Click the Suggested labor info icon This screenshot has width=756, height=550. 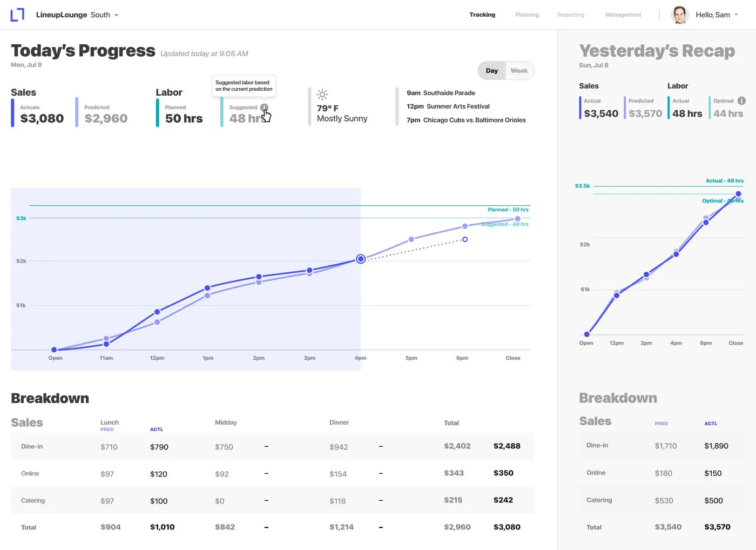[264, 108]
